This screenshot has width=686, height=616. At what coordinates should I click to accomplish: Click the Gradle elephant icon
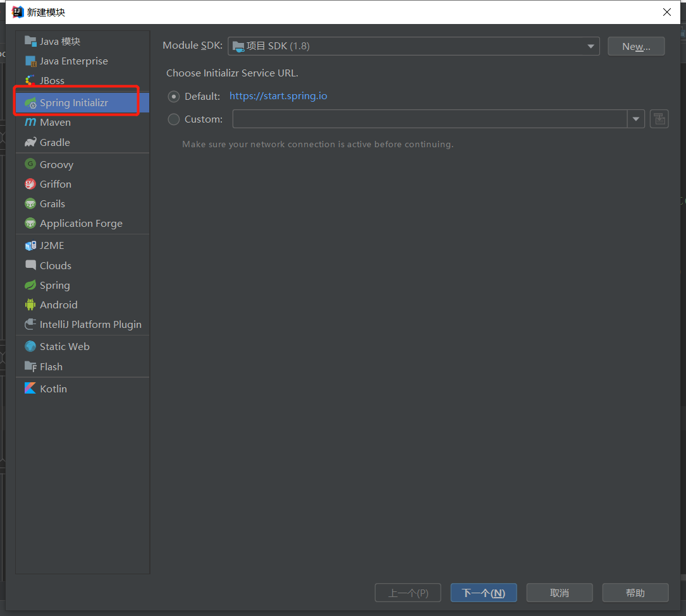point(30,143)
